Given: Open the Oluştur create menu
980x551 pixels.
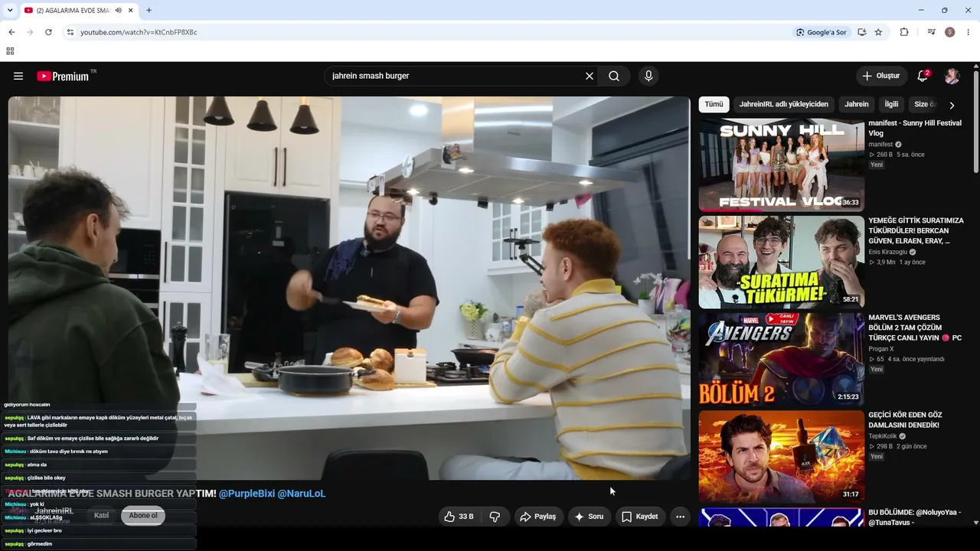Looking at the screenshot, I should 881,76.
